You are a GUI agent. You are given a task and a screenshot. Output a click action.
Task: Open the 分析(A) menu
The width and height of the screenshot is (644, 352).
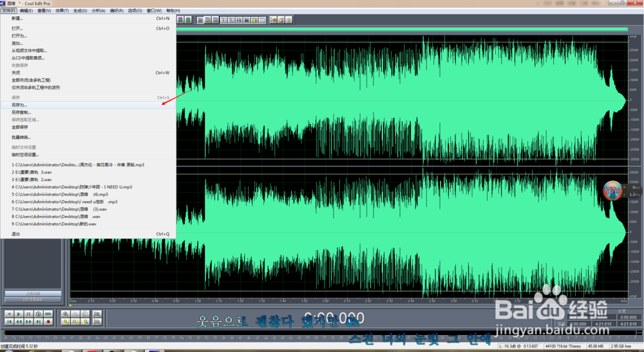[98, 11]
